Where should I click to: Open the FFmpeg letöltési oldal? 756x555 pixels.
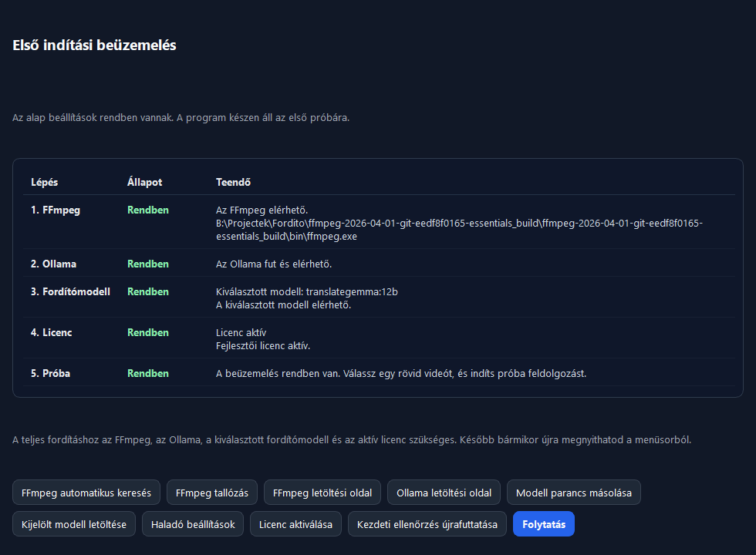coord(322,492)
